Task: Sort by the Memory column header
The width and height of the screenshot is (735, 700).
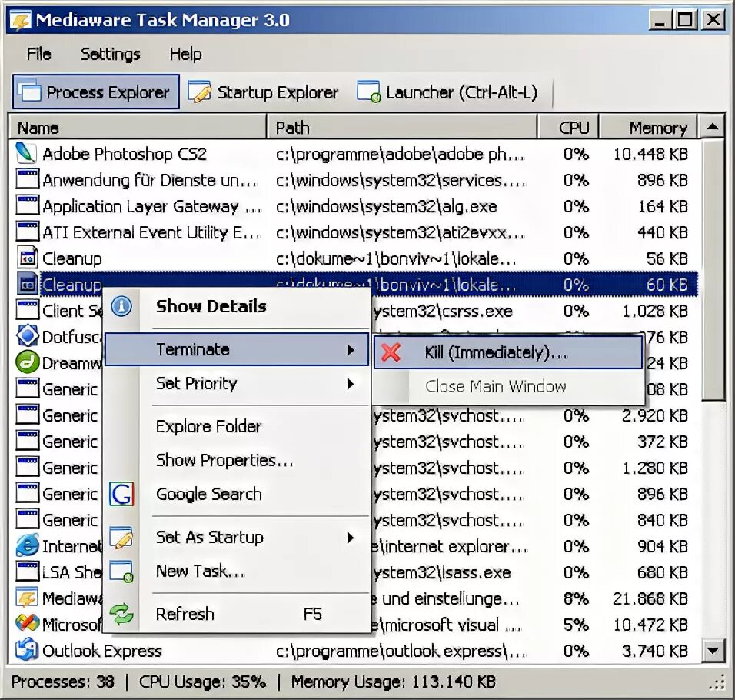Action: click(x=648, y=127)
